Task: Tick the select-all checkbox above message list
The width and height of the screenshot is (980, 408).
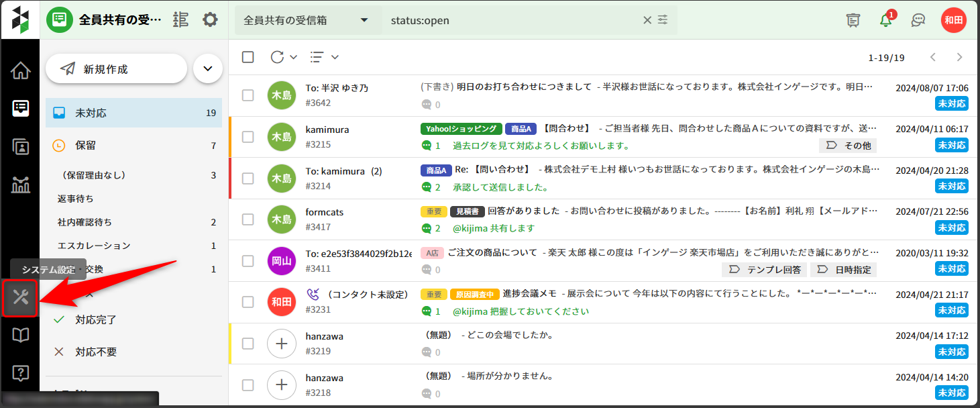Action: tap(248, 57)
